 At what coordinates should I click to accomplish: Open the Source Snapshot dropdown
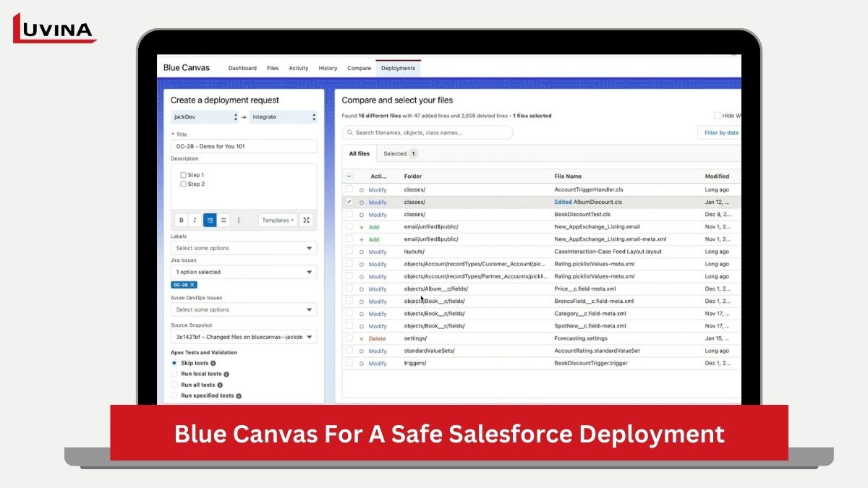point(243,337)
